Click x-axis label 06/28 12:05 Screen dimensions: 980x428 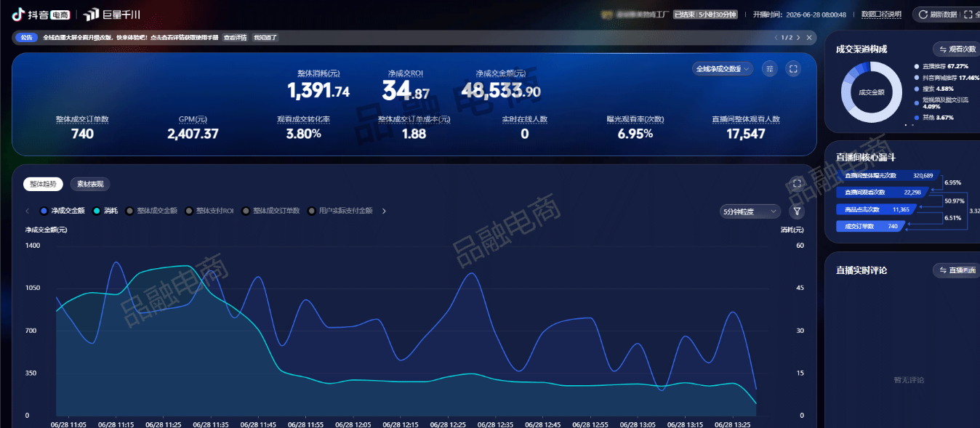click(x=353, y=424)
